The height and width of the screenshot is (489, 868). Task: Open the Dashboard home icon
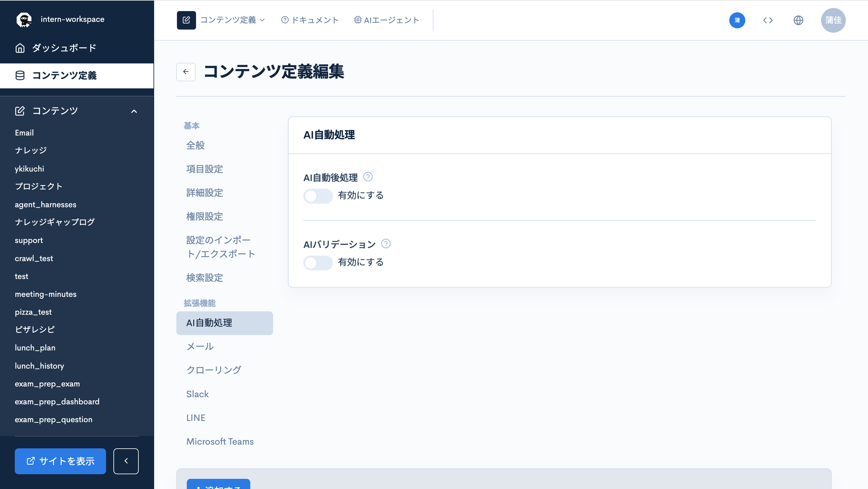20,48
